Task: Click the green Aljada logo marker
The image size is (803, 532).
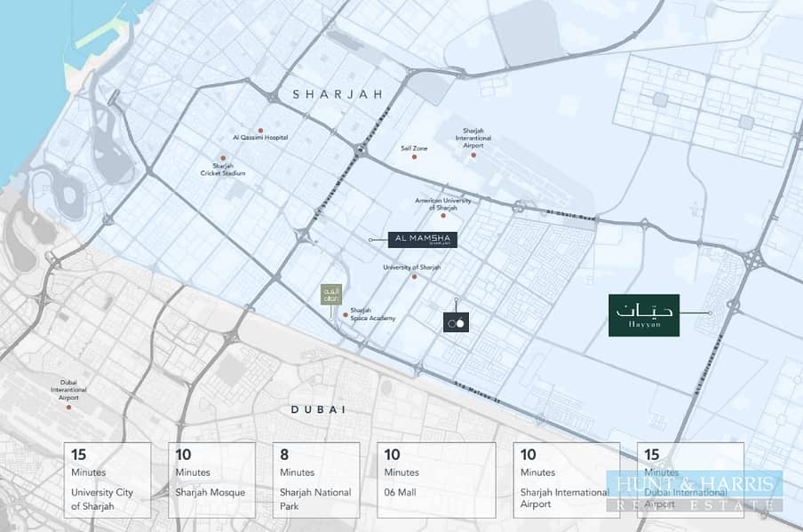Action: [x=330, y=295]
